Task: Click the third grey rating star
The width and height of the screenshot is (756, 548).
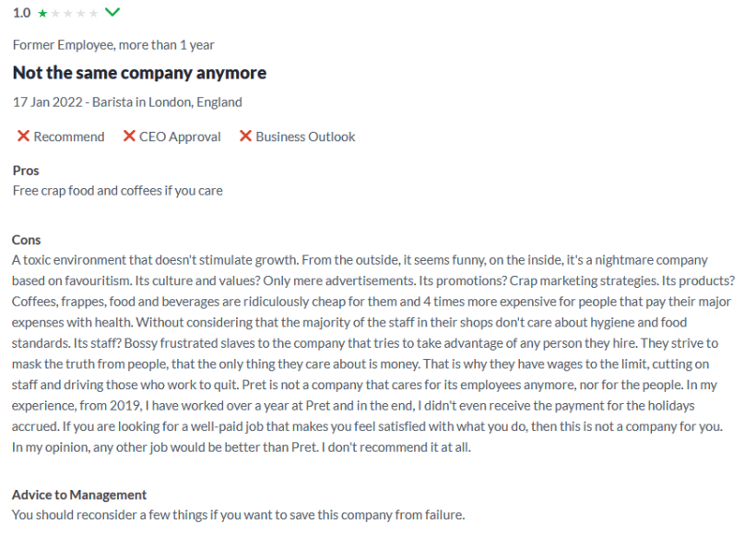Action: click(x=67, y=14)
